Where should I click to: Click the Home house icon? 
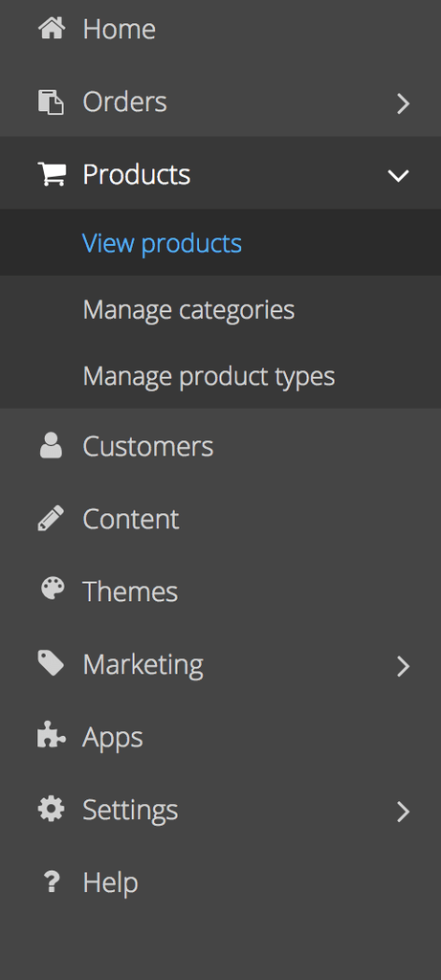[52, 28]
